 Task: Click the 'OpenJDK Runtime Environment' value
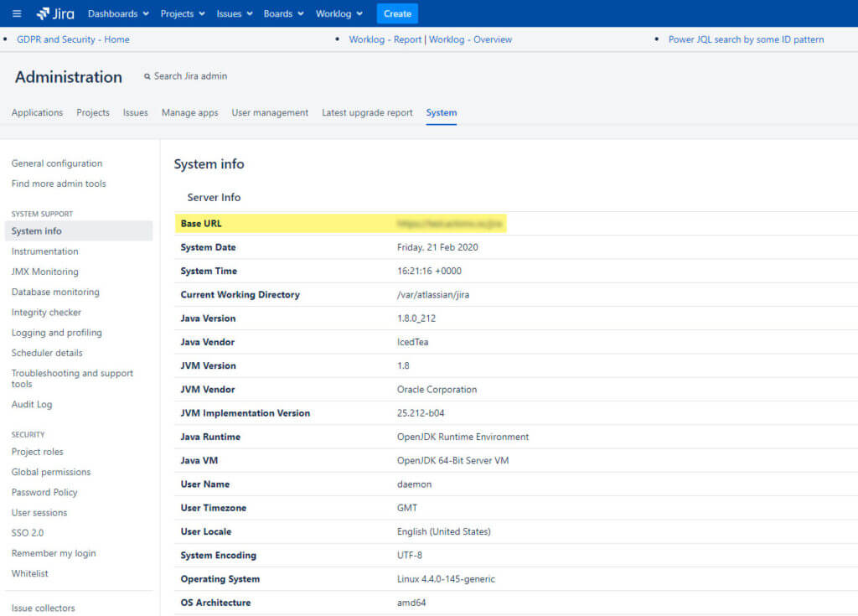point(463,437)
